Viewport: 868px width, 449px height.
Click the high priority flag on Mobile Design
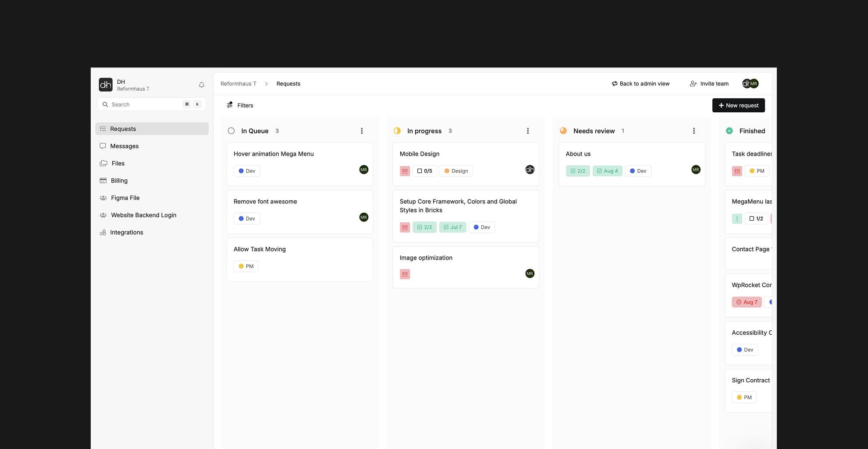pos(405,171)
